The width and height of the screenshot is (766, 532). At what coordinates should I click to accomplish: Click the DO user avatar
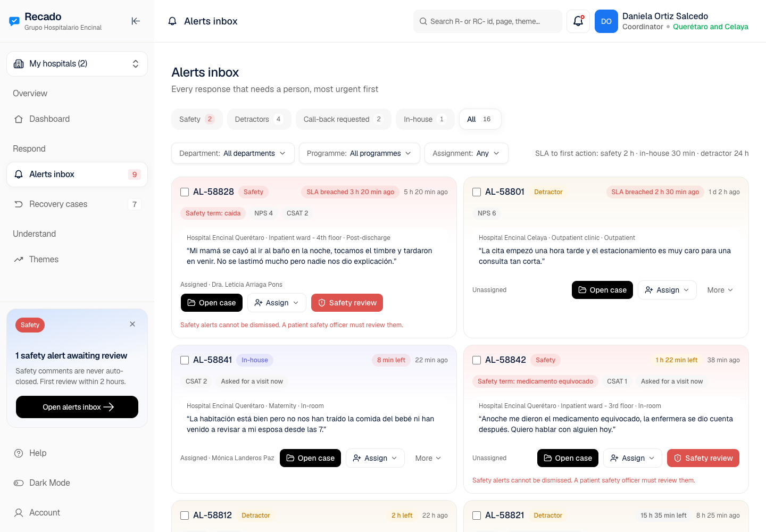tap(606, 21)
